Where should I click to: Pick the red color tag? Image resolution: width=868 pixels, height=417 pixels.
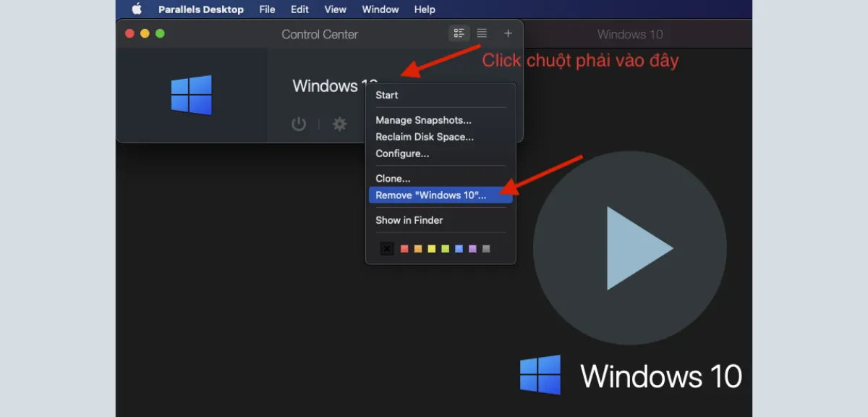(404, 248)
